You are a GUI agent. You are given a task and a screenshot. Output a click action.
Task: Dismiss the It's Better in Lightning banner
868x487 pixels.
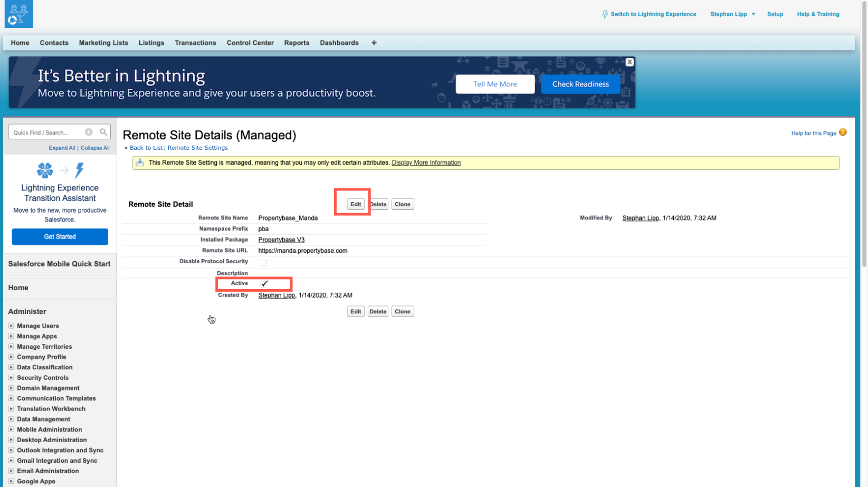[629, 62]
